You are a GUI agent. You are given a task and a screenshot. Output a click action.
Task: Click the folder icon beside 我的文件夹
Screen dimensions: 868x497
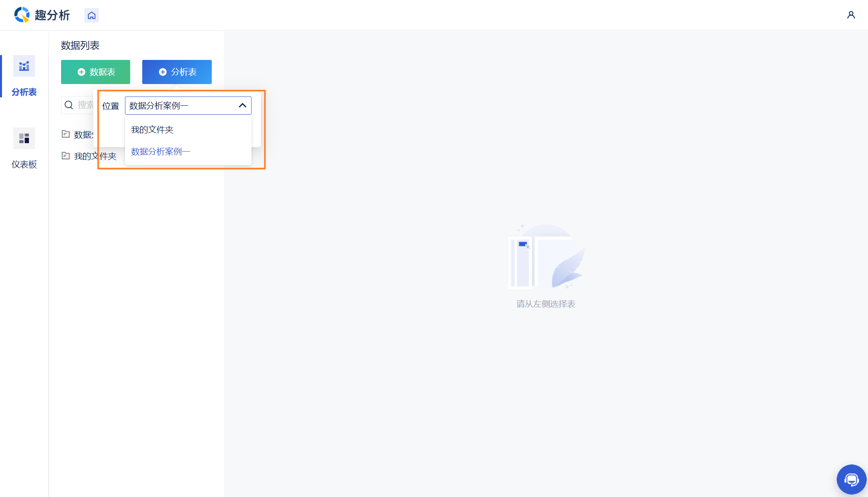[66, 156]
